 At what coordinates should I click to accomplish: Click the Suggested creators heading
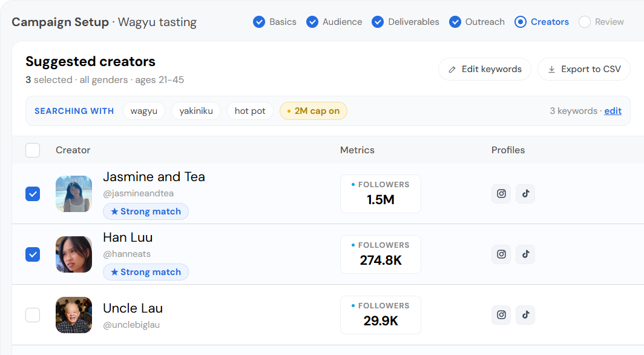[x=90, y=62]
